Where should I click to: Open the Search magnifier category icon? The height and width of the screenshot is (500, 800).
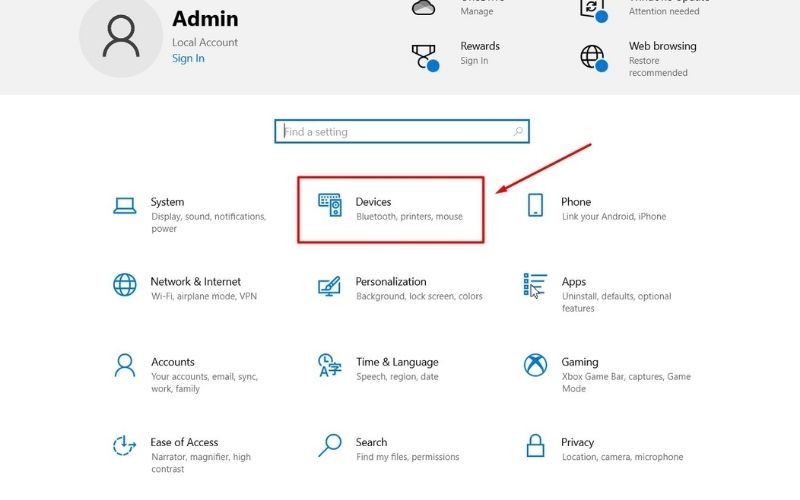click(x=330, y=445)
